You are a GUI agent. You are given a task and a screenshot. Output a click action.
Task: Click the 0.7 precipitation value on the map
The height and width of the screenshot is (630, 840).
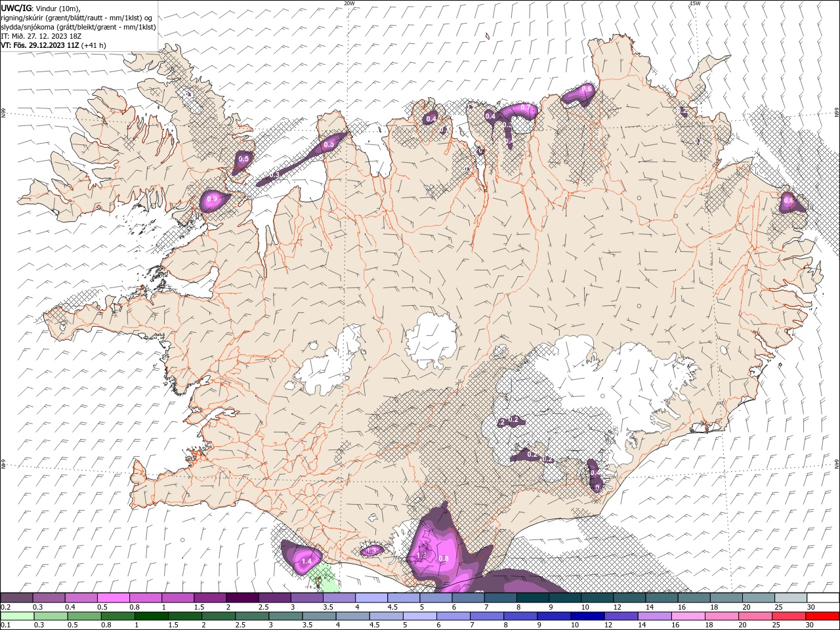click(x=525, y=108)
